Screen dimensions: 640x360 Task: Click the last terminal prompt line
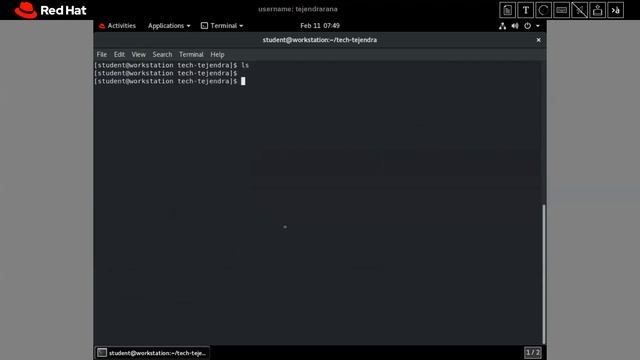(170, 81)
